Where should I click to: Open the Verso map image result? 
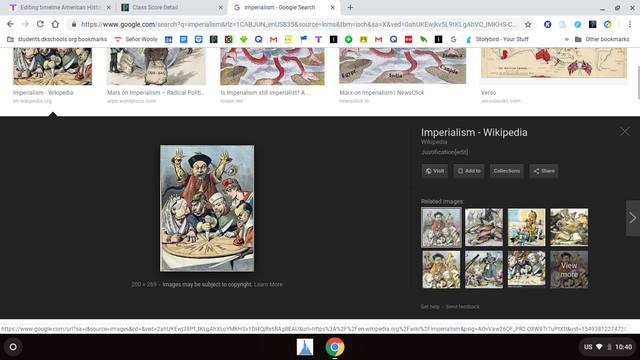click(554, 63)
